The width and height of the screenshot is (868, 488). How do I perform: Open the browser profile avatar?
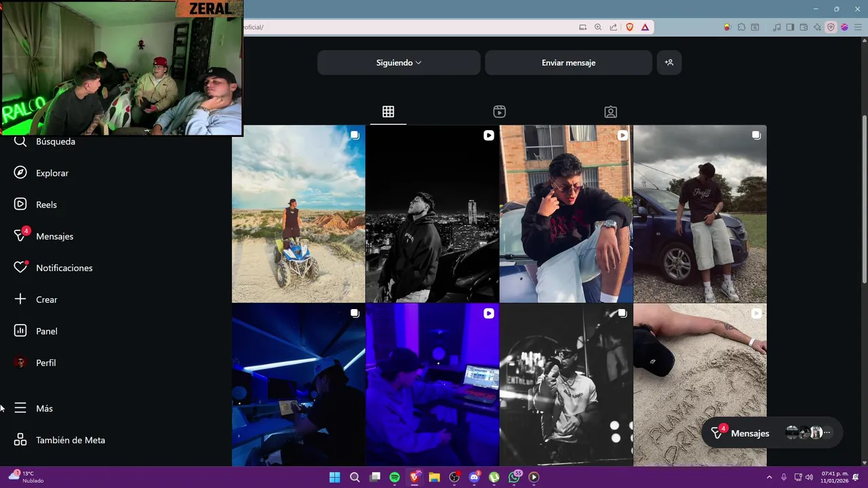pyautogui.click(x=844, y=27)
